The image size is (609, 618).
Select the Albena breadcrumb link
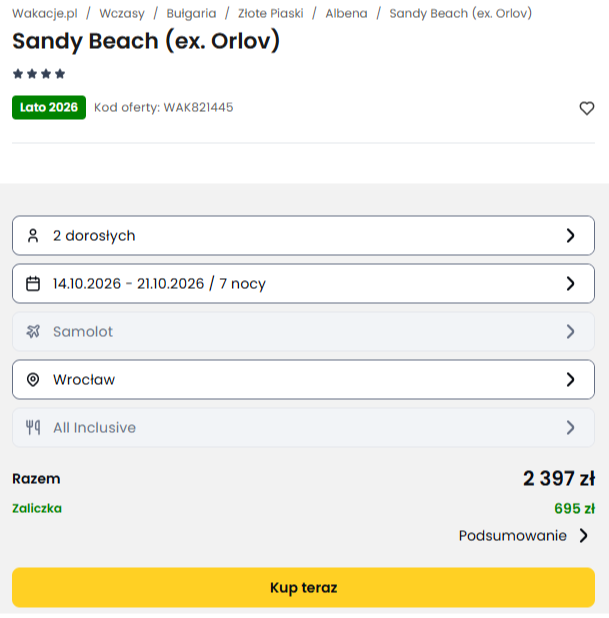click(346, 14)
